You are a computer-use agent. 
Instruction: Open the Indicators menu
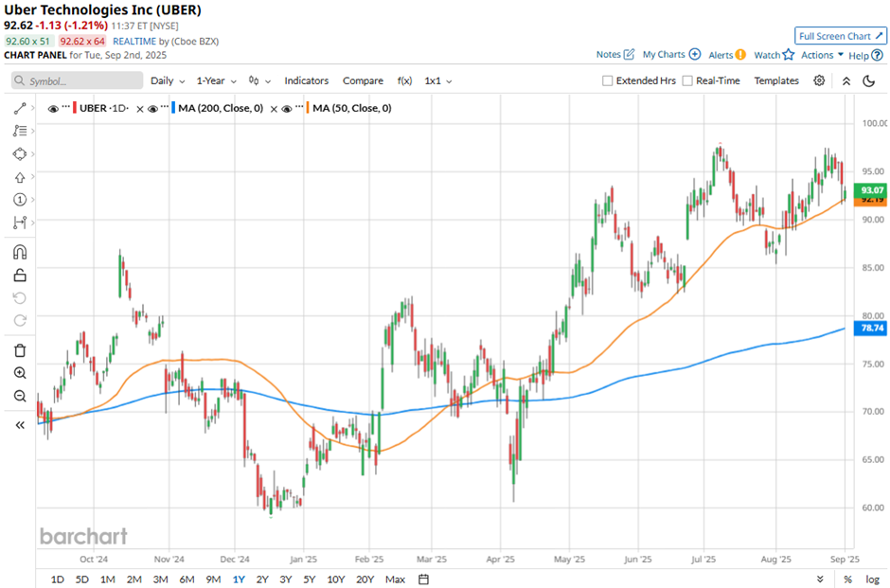coord(307,80)
